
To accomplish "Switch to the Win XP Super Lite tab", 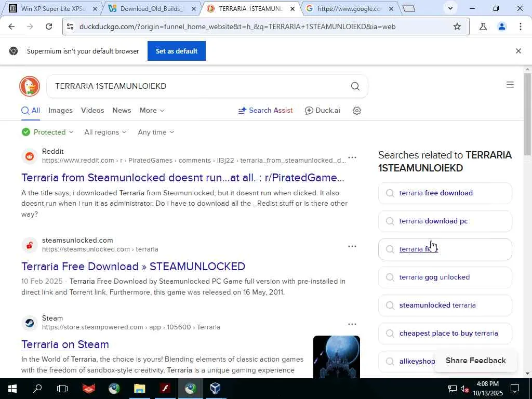I will (x=54, y=9).
